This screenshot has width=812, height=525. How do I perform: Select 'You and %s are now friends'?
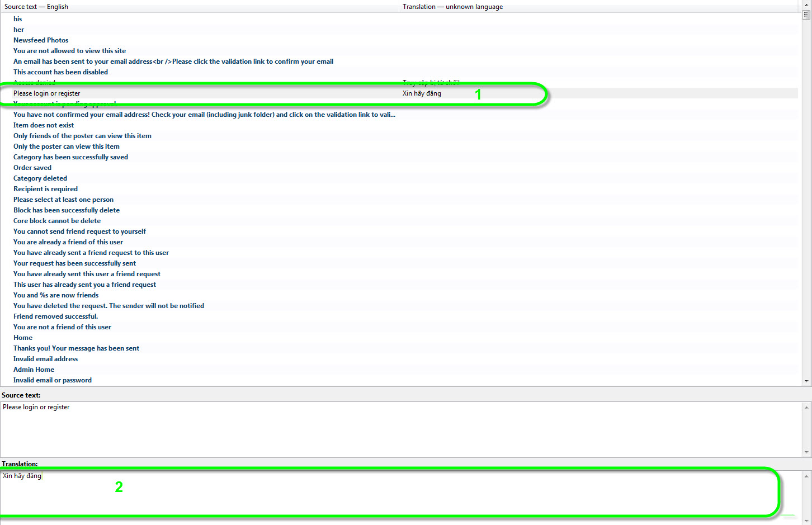point(56,295)
